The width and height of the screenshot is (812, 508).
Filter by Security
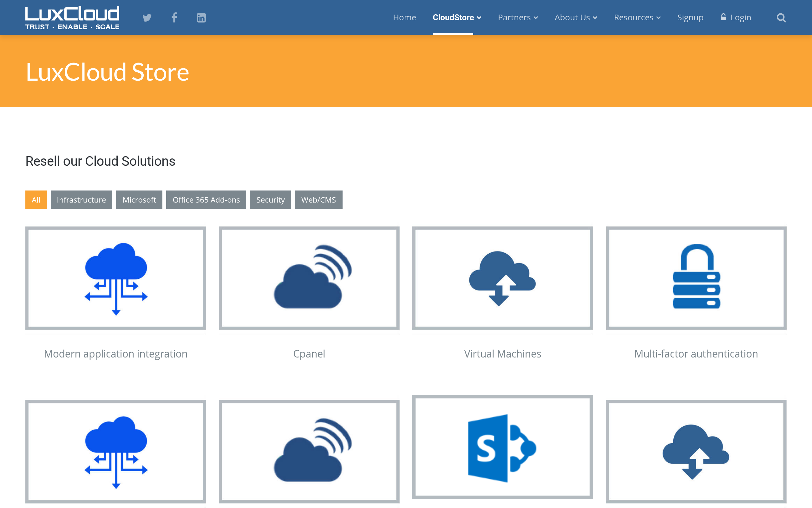pyautogui.click(x=271, y=200)
